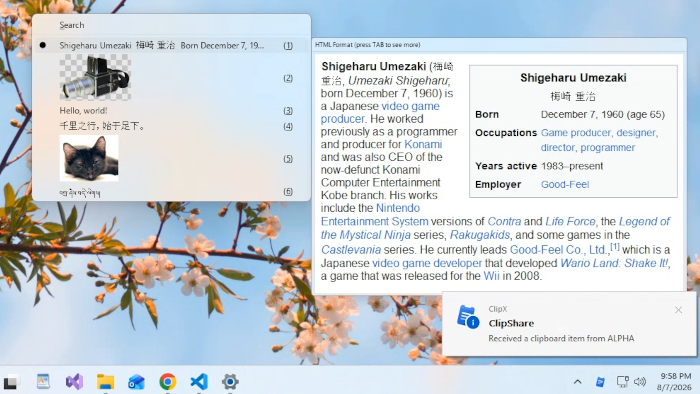Open Google Chrome from the taskbar
The height and width of the screenshot is (394, 700).
pyautogui.click(x=167, y=382)
